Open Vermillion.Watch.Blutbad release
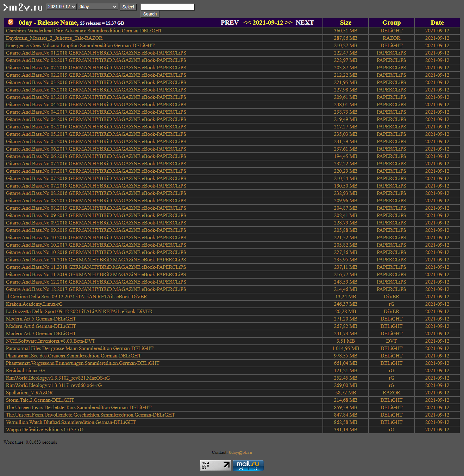This screenshot has width=464, height=476. pos(71,422)
